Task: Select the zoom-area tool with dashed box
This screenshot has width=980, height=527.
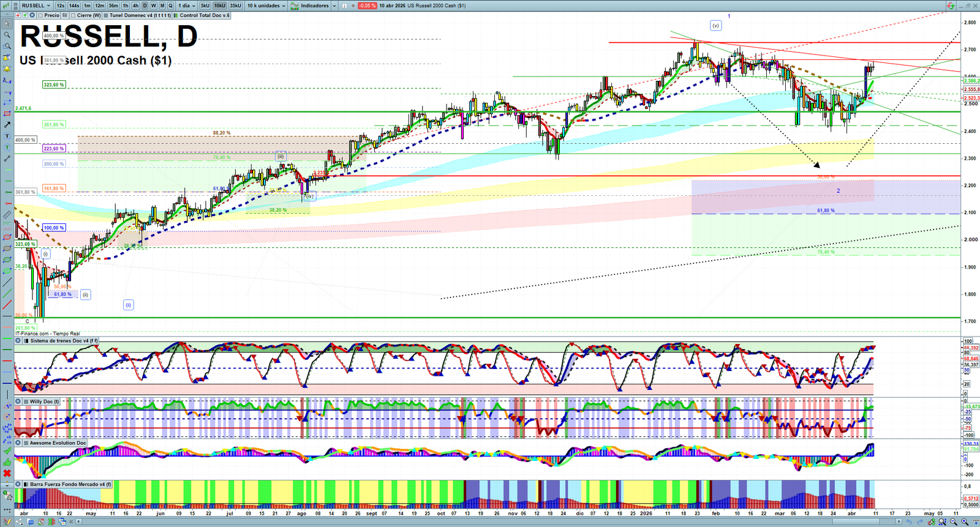Action: (7, 47)
